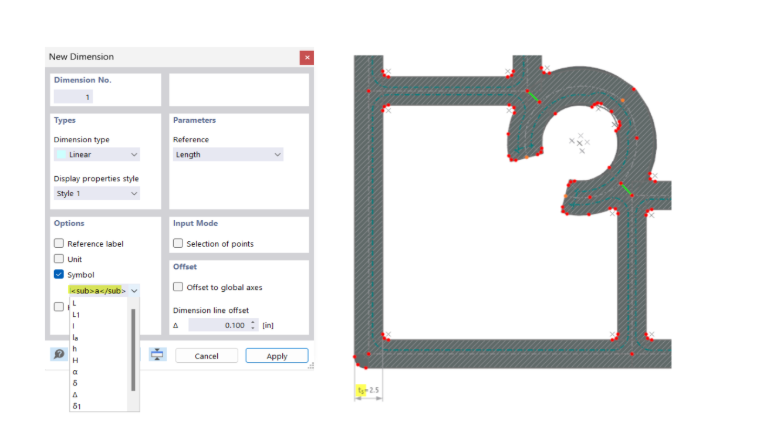Click the symbol text field <sub>a</sub>
This screenshot has width=760, height=447.
pos(98,290)
